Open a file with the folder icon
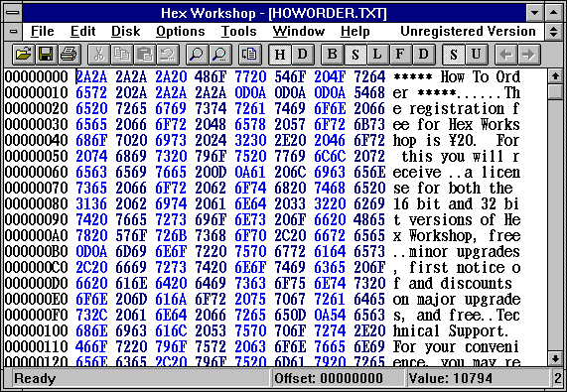 tap(24, 55)
